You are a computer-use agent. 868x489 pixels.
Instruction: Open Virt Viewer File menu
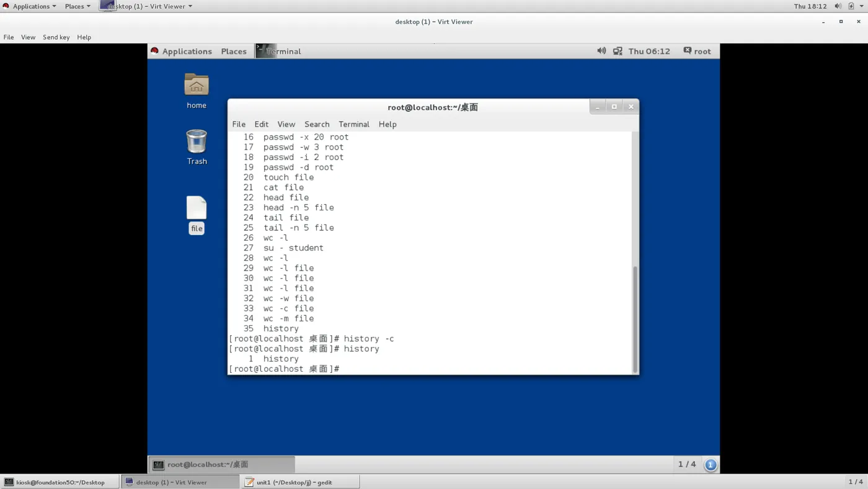point(9,37)
